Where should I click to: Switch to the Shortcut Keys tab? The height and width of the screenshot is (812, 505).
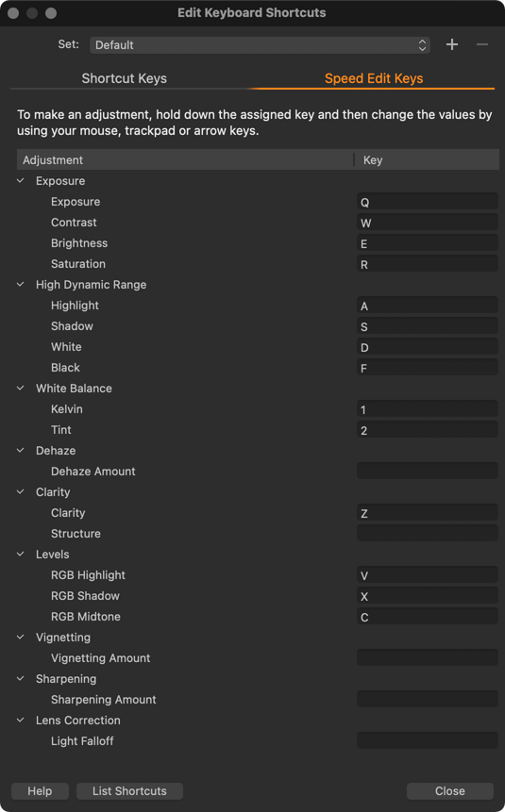(124, 78)
